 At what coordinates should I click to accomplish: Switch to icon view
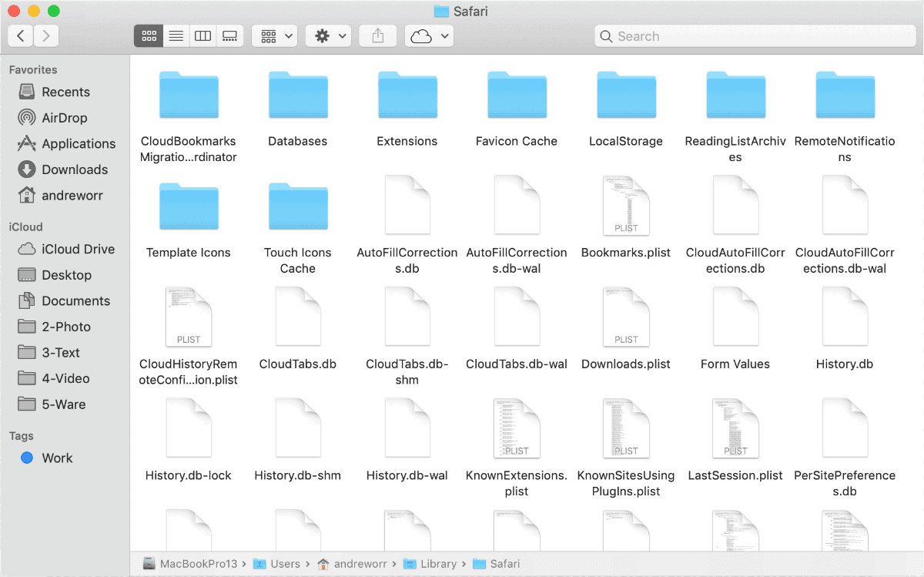(x=149, y=36)
